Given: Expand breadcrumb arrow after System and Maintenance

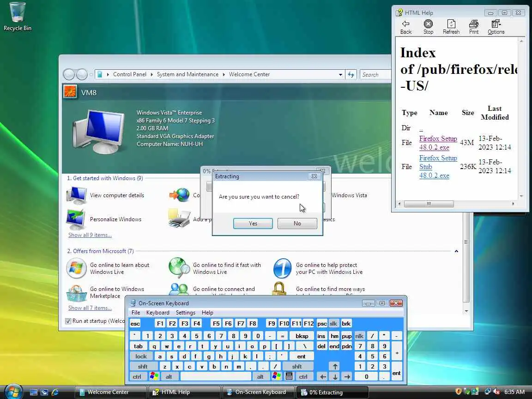Looking at the screenshot, I should [224, 74].
